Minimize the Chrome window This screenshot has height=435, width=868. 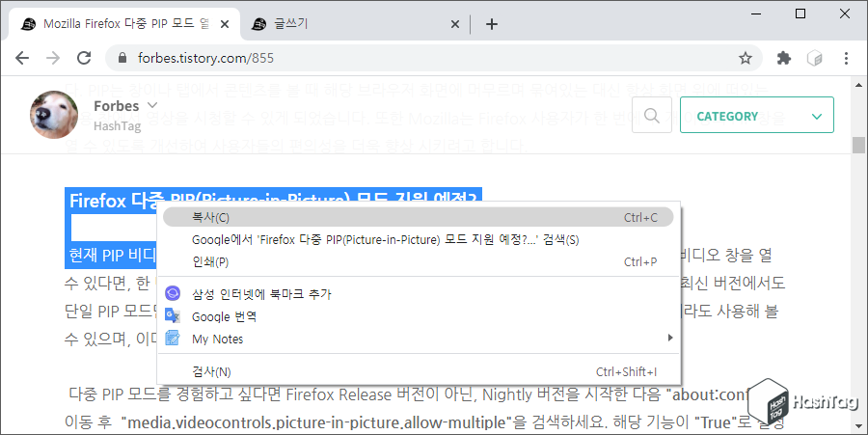(x=757, y=14)
